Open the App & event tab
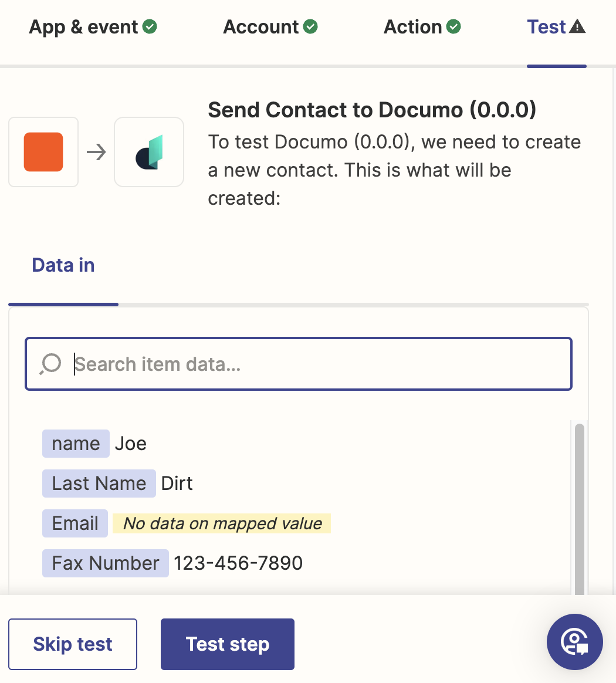The width and height of the screenshot is (616, 683). (93, 27)
